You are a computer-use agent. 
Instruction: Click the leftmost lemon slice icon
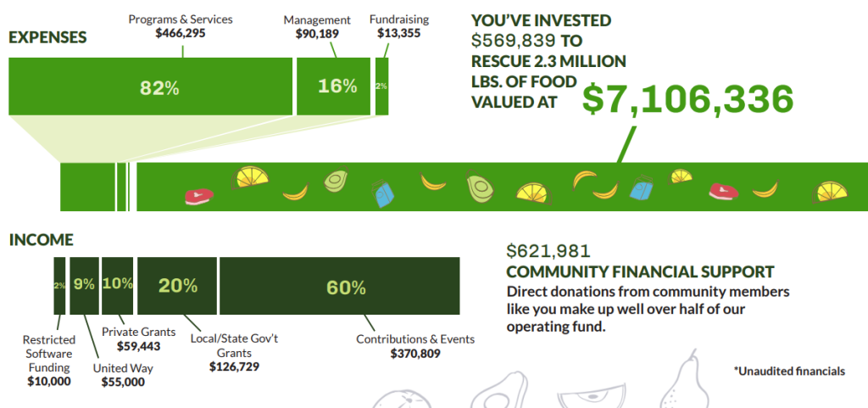[250, 177]
